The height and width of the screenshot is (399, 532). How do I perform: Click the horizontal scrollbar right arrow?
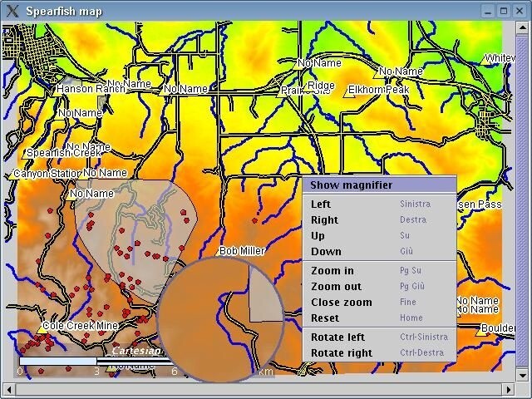[x=509, y=389]
